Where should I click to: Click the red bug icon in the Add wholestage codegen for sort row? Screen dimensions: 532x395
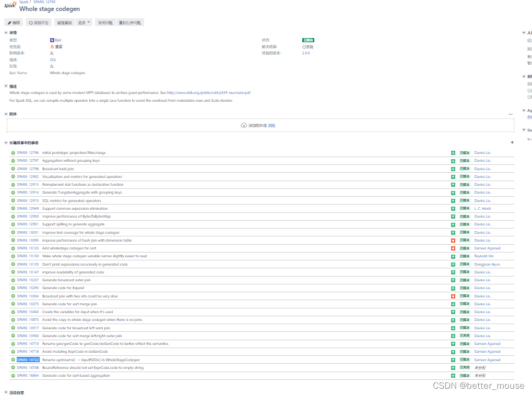[x=453, y=248]
